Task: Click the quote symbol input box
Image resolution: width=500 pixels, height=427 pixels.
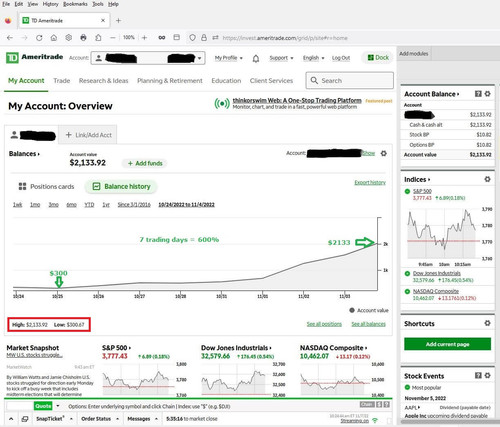Action: point(20,406)
